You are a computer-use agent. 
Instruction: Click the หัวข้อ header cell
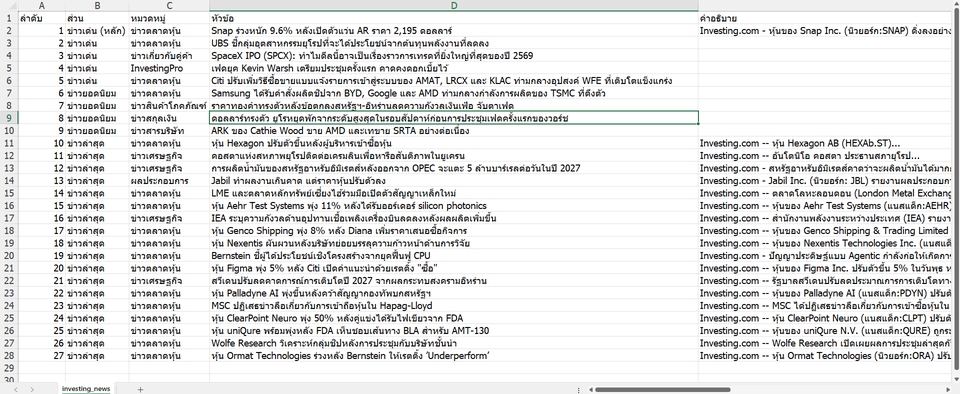[x=454, y=18]
